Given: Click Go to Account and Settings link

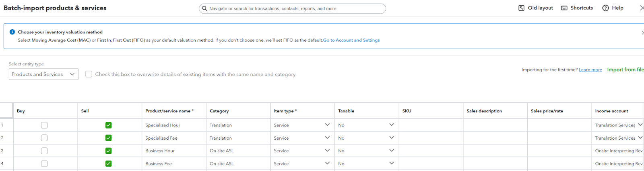Looking at the screenshot, I should point(351,40).
